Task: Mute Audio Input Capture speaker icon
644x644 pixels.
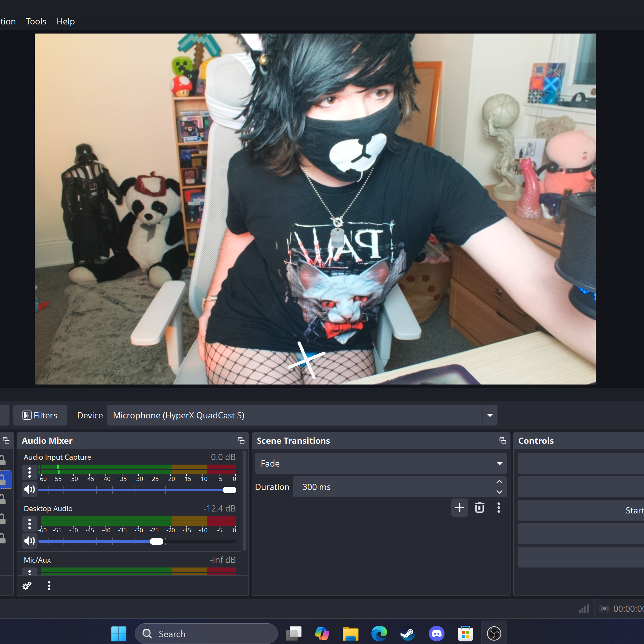Action: [30, 489]
